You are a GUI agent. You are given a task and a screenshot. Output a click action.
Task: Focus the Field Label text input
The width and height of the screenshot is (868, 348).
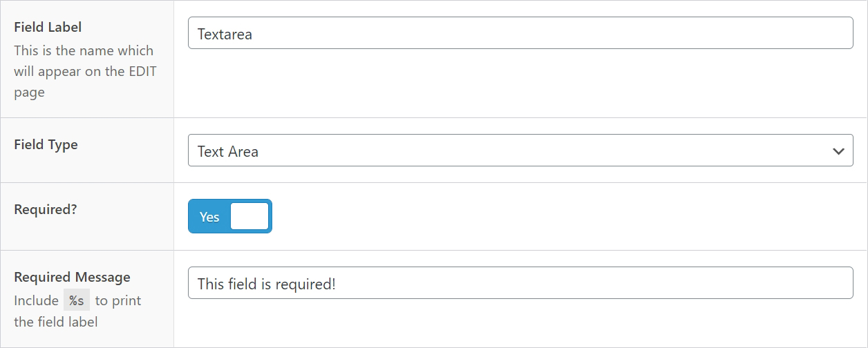(520, 33)
